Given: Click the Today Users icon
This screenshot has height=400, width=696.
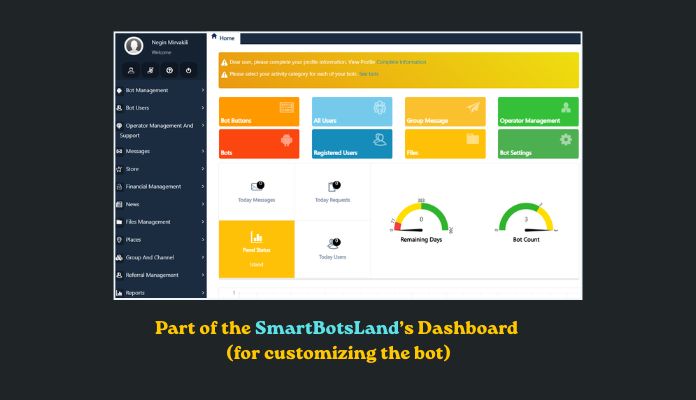Looking at the screenshot, I should tap(334, 243).
